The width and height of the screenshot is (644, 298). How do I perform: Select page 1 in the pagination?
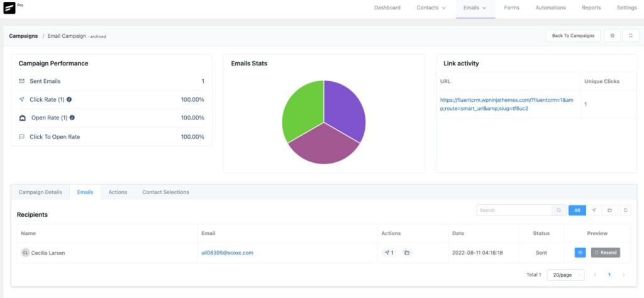click(x=609, y=275)
